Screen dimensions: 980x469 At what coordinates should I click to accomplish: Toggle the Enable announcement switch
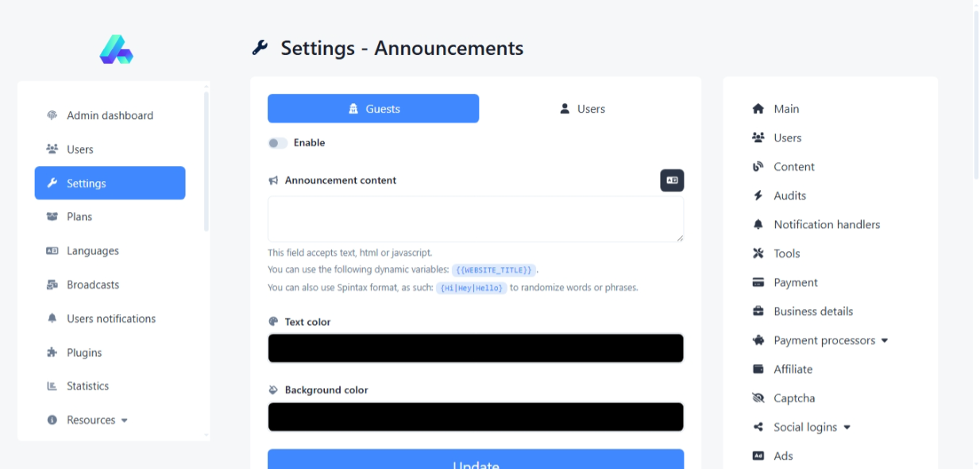tap(277, 143)
